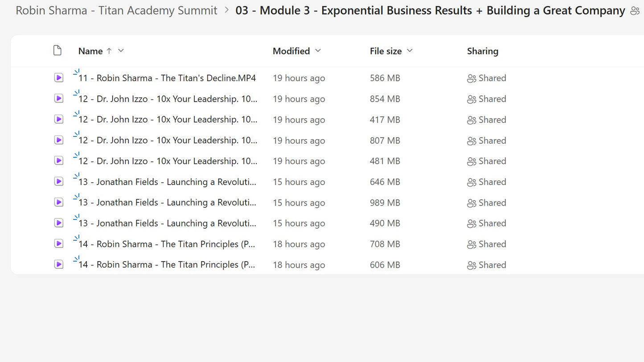The height and width of the screenshot is (362, 644).
Task: Click the Shared people icon on the 989 MB row
Action: (x=471, y=203)
